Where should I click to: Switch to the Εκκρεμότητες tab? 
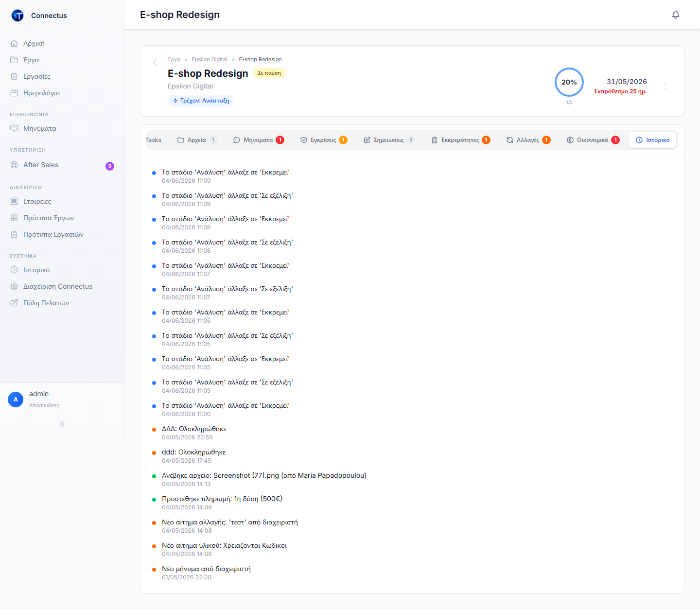(x=461, y=140)
